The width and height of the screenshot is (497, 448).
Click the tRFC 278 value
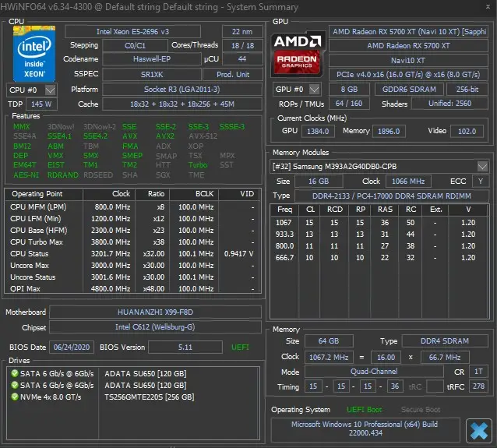[478, 386]
